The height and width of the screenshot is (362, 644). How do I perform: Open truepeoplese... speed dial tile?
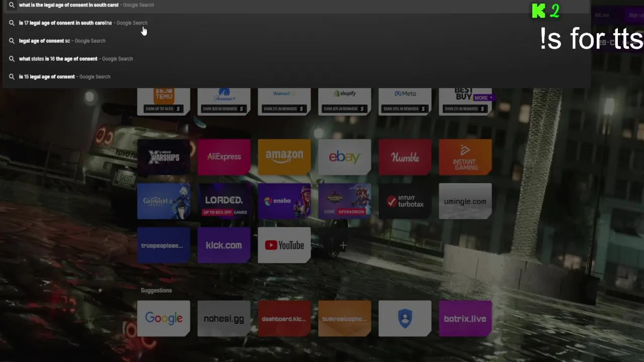tap(164, 245)
